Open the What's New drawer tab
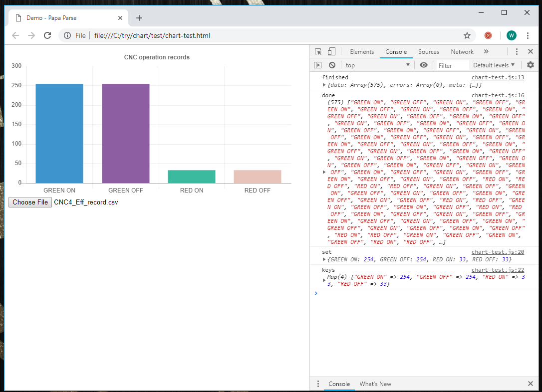 coord(375,384)
